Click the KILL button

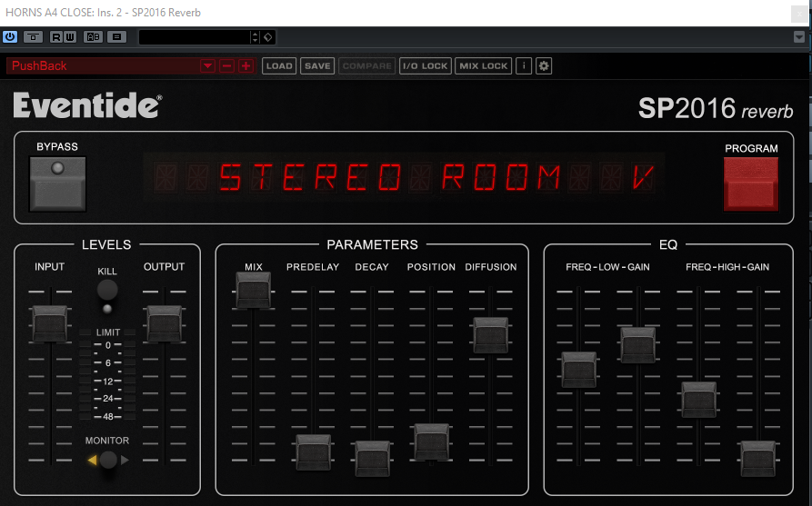click(x=107, y=290)
